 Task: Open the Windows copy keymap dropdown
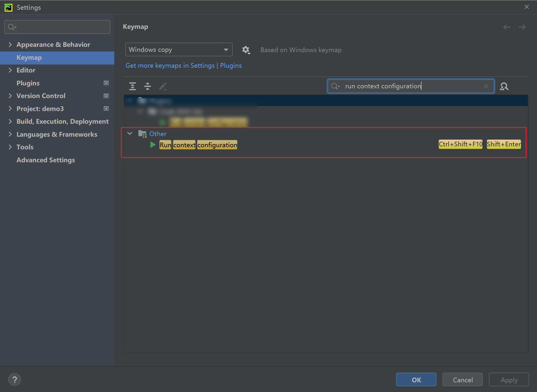pos(179,49)
